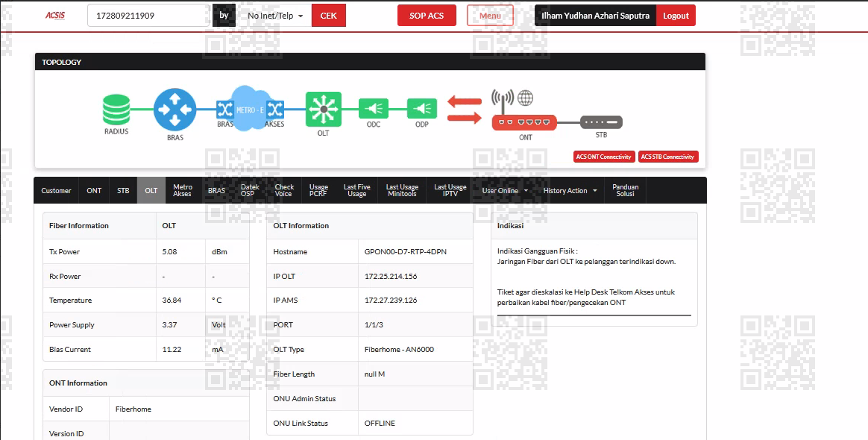
Task: Click hostname value GPON00-D7-RTP-4DPN
Action: pyautogui.click(x=405, y=251)
